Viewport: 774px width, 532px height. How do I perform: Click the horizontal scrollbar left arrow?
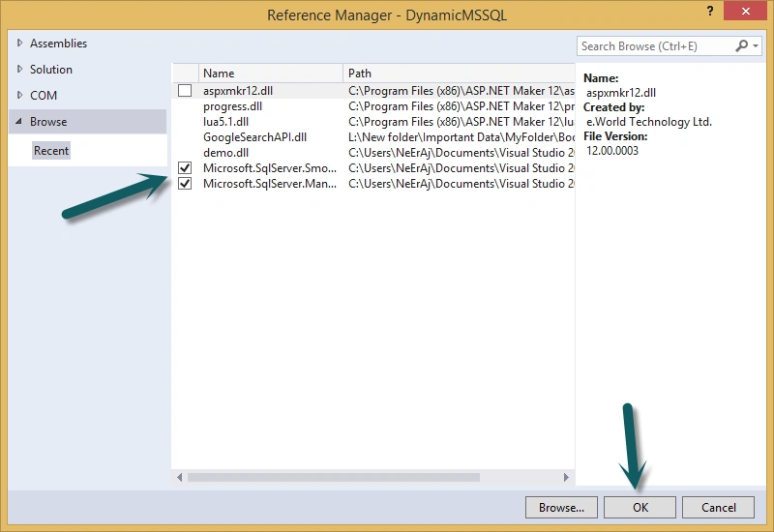tap(179, 477)
